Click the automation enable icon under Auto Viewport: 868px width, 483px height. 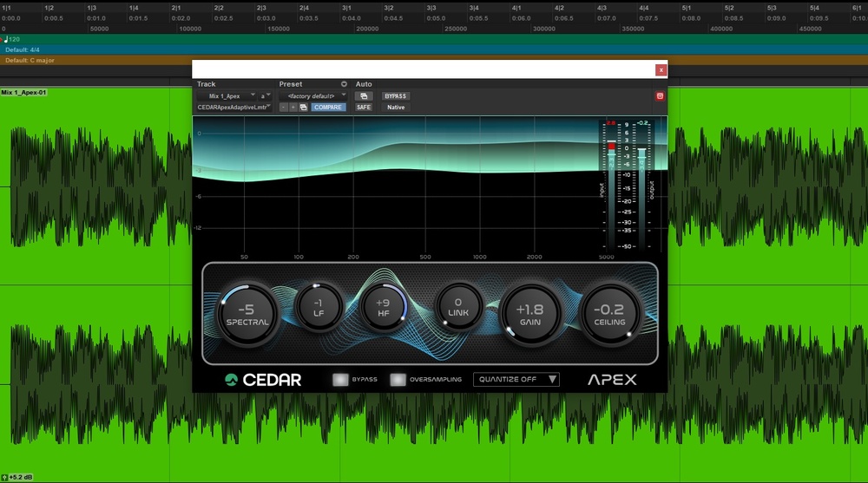pyautogui.click(x=364, y=96)
